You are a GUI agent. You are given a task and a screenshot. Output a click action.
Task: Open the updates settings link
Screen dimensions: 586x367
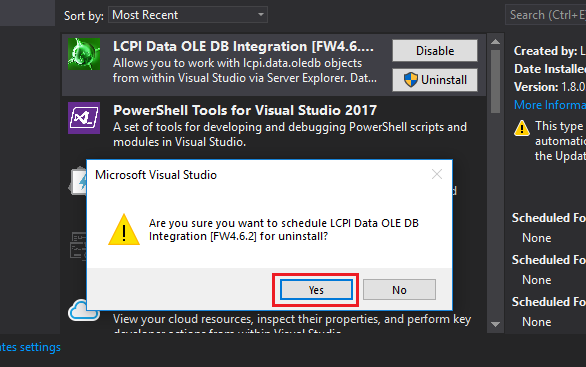pos(30,347)
